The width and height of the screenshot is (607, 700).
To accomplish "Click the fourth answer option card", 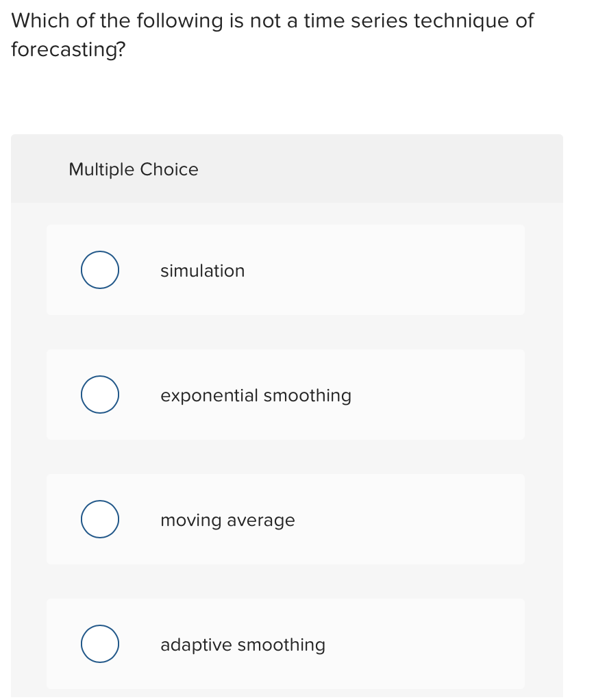I will (x=286, y=644).
